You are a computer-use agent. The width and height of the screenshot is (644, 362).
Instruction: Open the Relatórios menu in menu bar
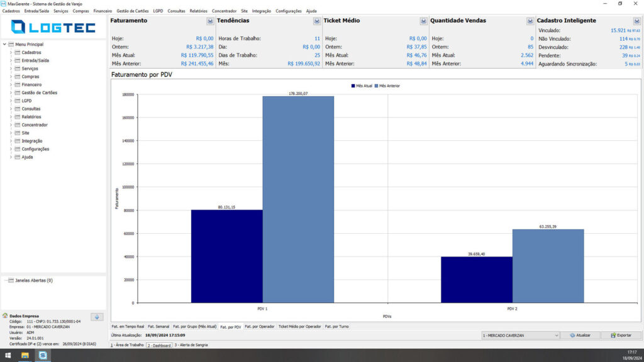(x=198, y=11)
